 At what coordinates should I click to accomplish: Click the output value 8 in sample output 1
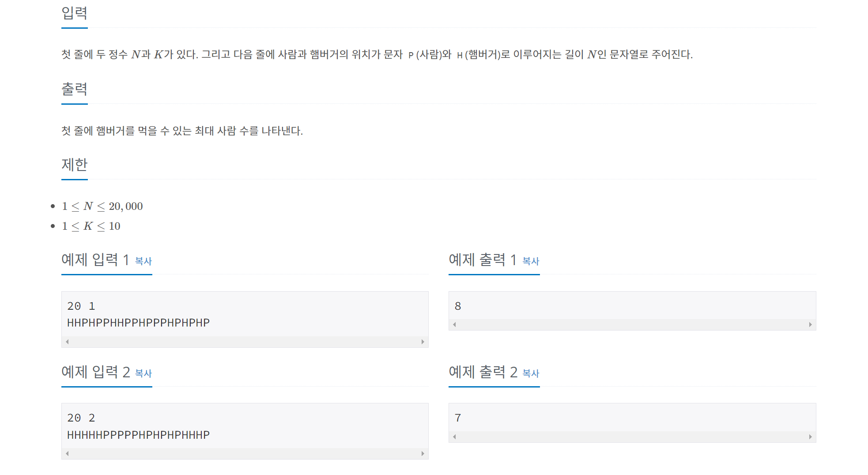pyautogui.click(x=458, y=306)
